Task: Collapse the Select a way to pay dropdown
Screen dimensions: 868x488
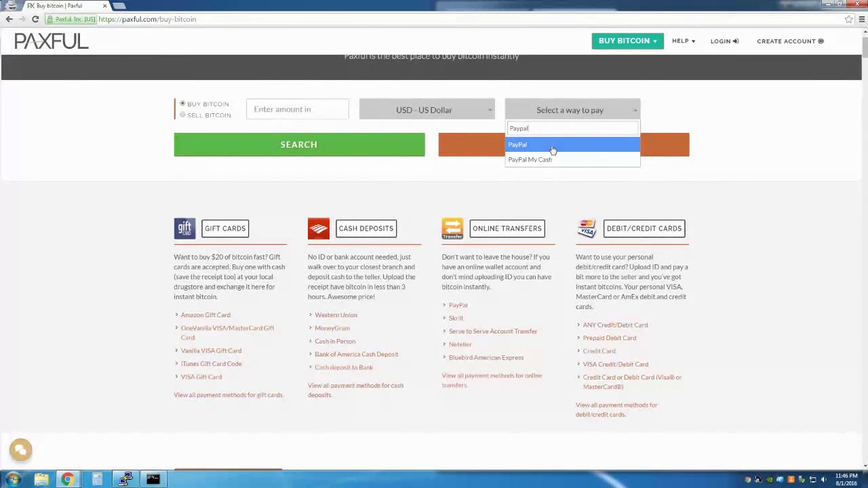Action: coord(572,110)
